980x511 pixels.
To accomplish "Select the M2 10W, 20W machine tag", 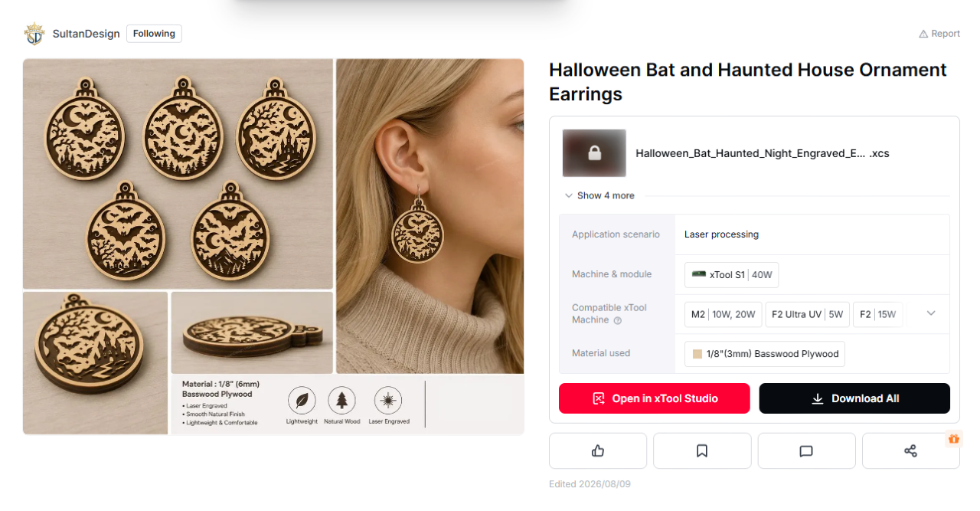I will [723, 314].
